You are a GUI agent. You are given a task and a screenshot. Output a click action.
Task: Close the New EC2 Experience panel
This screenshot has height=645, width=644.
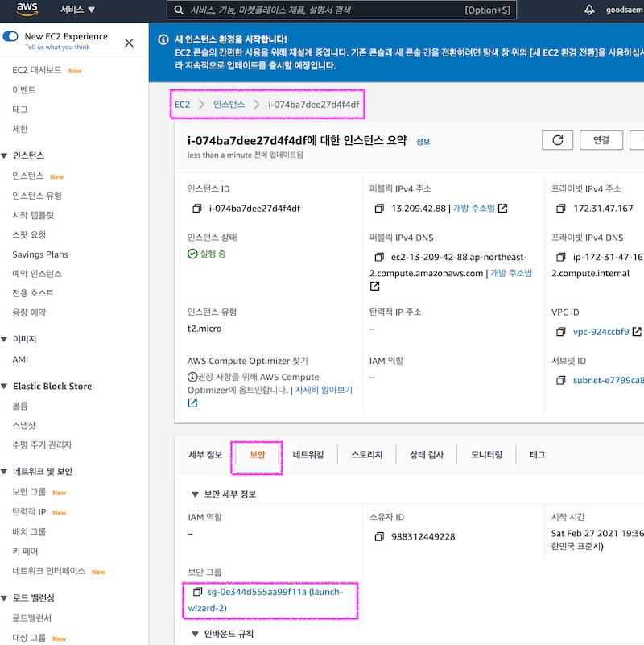coord(129,43)
